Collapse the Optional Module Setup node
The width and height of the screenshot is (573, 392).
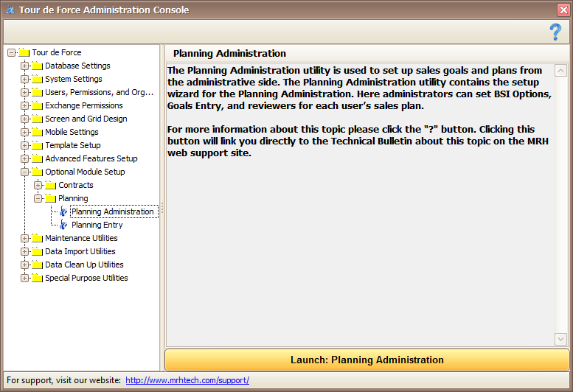pos(24,172)
